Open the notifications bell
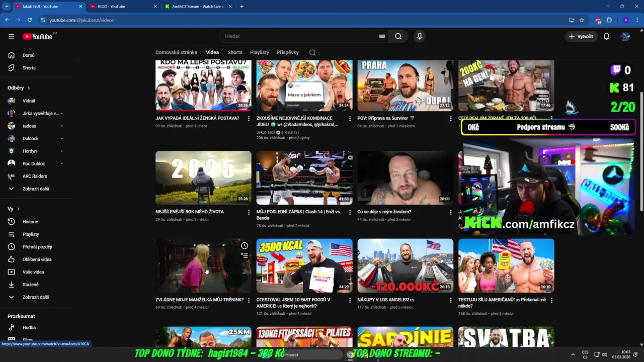This screenshot has width=644, height=362. pyautogui.click(x=607, y=36)
